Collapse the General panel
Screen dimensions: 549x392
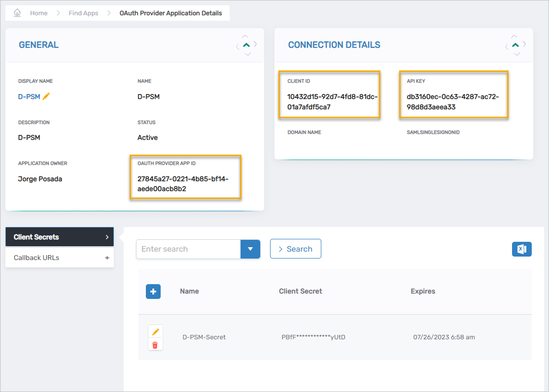(x=247, y=45)
